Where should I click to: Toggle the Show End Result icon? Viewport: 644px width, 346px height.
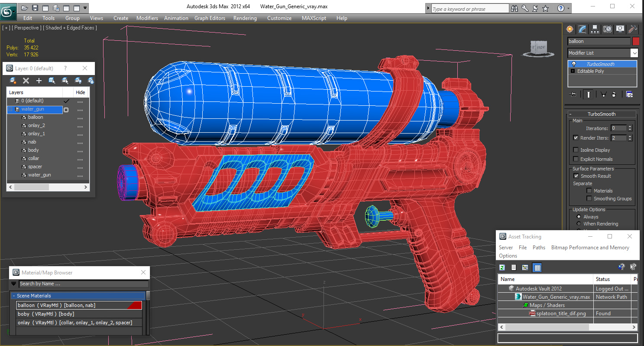click(x=588, y=94)
